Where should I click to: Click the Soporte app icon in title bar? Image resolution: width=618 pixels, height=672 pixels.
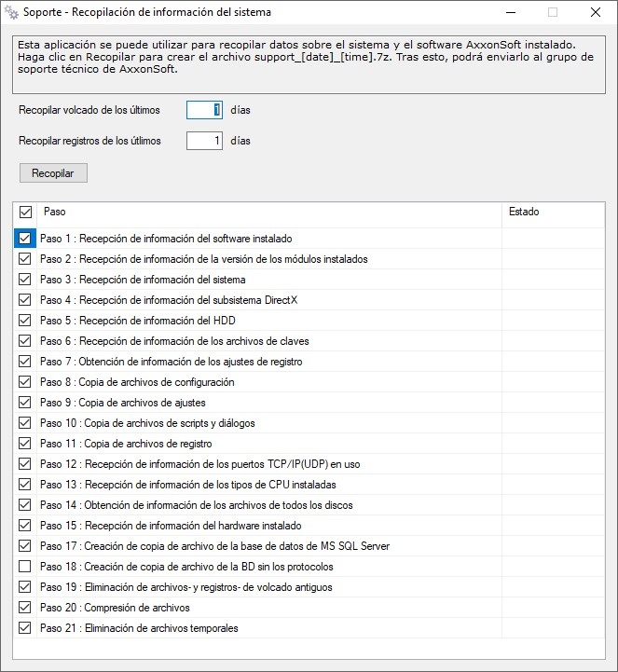pos(12,12)
